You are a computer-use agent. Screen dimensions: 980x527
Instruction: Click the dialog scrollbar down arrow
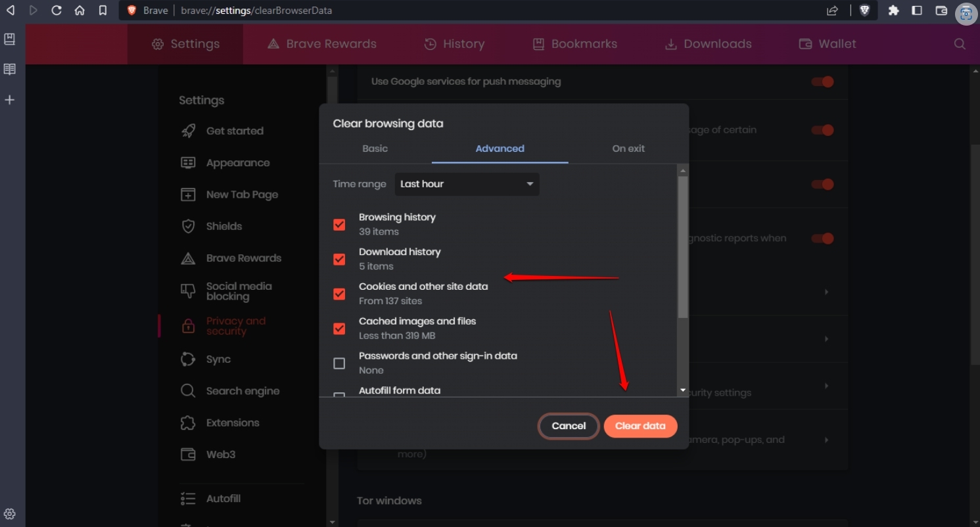coord(683,390)
